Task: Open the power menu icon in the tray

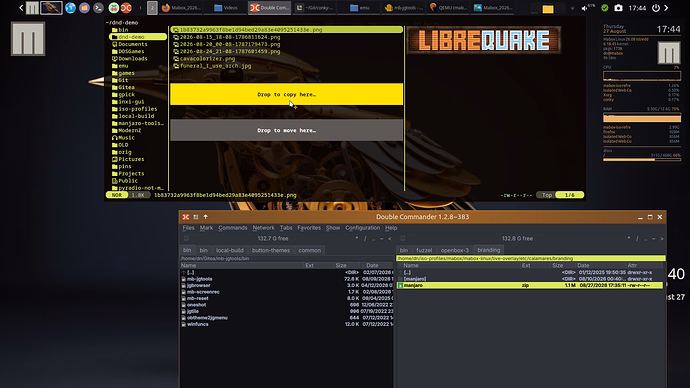Action: click(656, 8)
